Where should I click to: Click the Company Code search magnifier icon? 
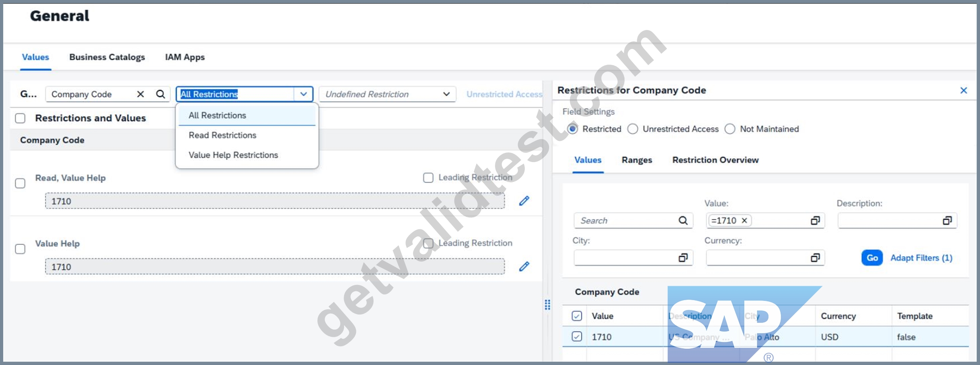pos(160,94)
